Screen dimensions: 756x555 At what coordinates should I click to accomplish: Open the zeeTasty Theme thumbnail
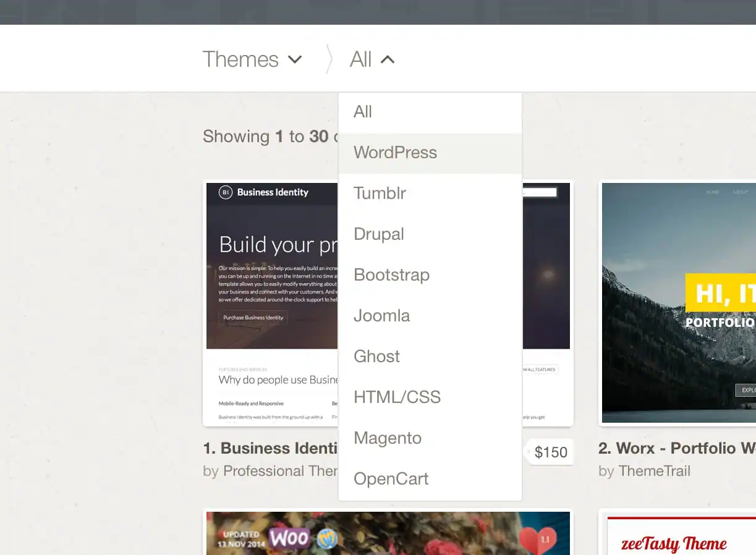677,532
